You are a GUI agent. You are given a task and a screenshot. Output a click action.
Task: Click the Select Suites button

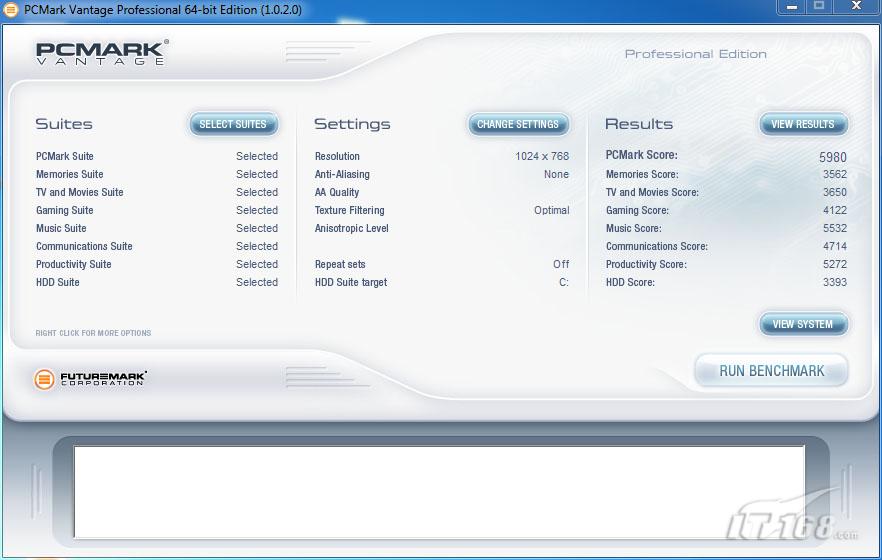pos(233,124)
